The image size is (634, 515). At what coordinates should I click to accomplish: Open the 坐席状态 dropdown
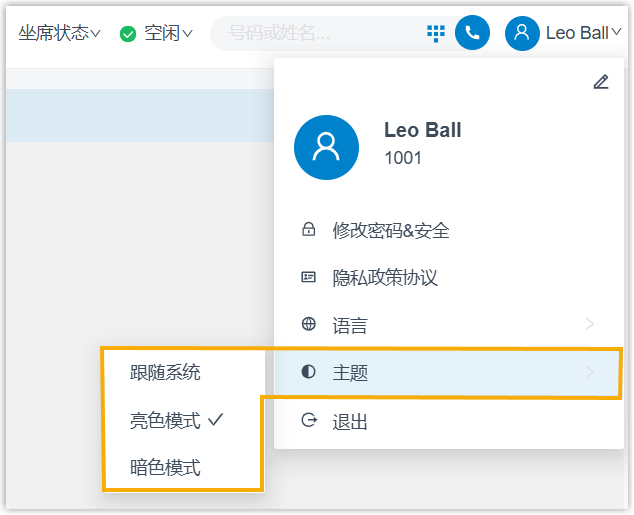[60, 33]
